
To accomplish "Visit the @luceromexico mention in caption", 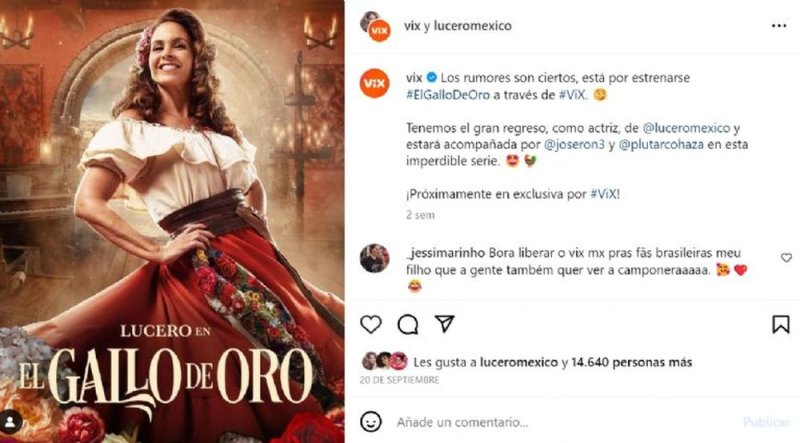I will [686, 128].
